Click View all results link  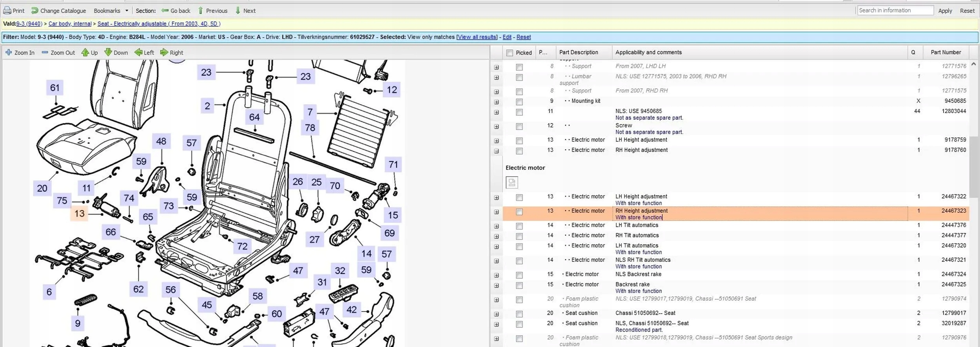point(477,37)
